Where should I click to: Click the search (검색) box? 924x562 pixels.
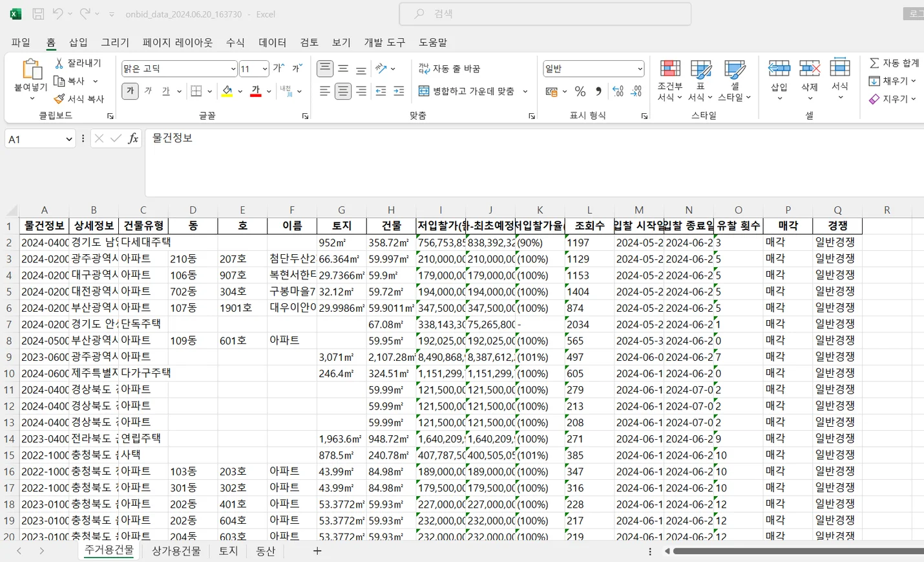pyautogui.click(x=545, y=14)
